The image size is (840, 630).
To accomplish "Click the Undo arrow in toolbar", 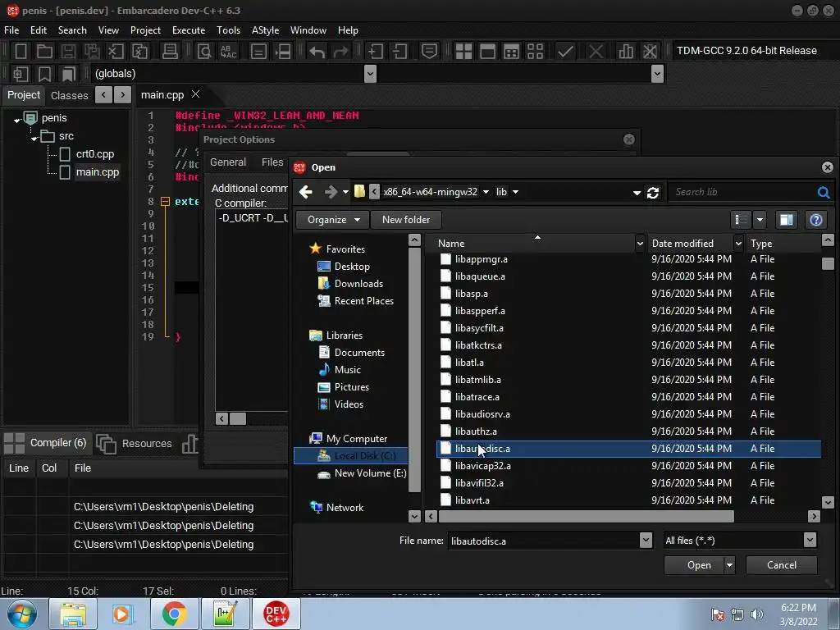I will [x=317, y=52].
